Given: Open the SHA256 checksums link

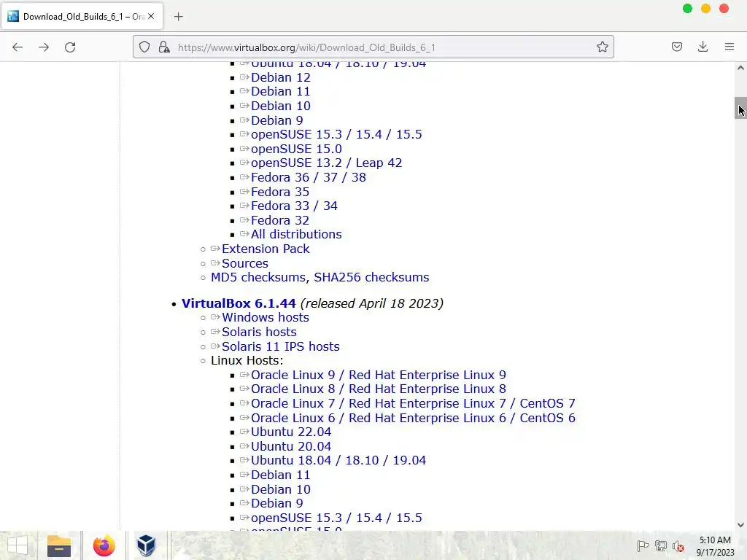Looking at the screenshot, I should click(x=371, y=277).
